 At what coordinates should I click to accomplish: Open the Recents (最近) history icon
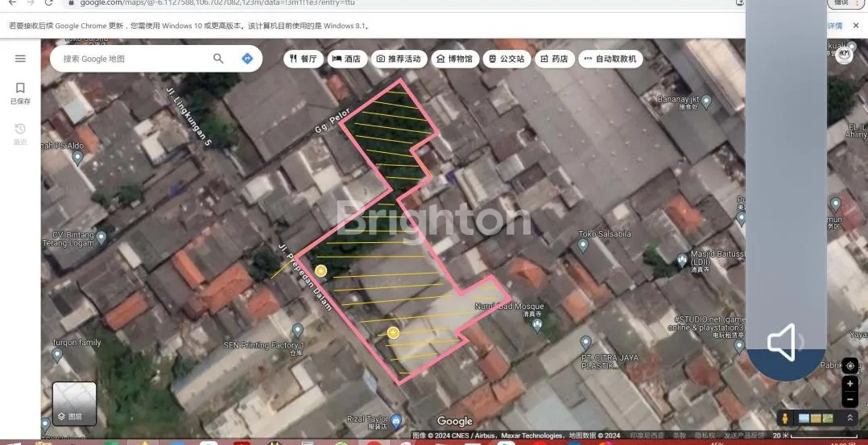pos(20,134)
